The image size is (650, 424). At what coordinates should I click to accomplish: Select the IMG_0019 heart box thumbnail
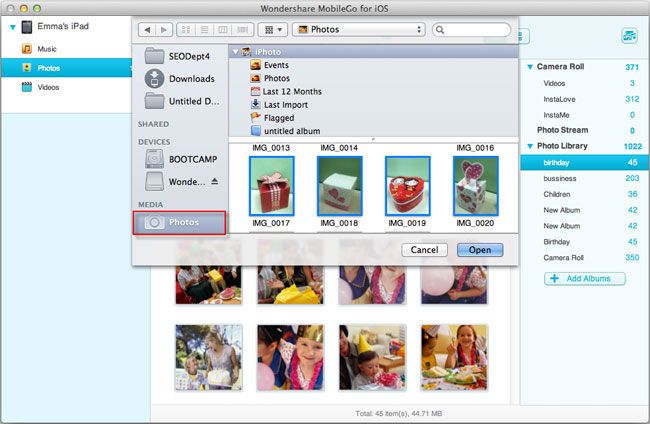click(407, 186)
